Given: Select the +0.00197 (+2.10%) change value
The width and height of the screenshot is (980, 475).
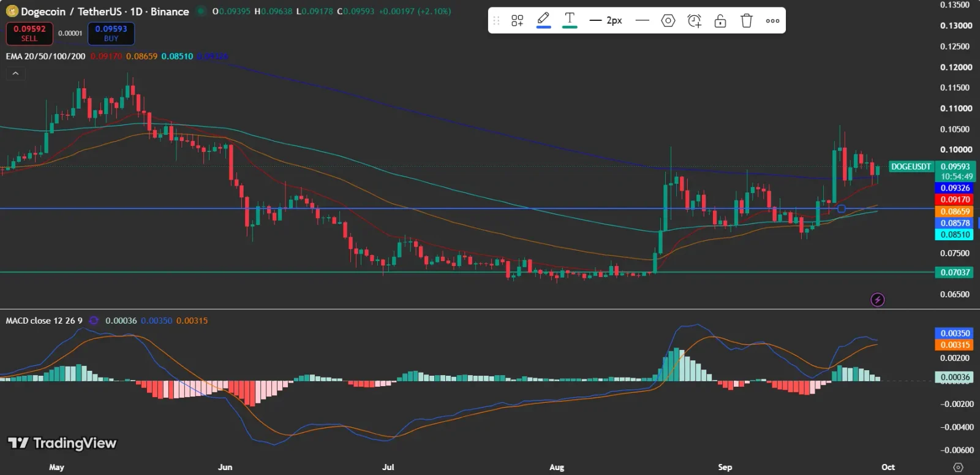Looking at the screenshot, I should [415, 12].
